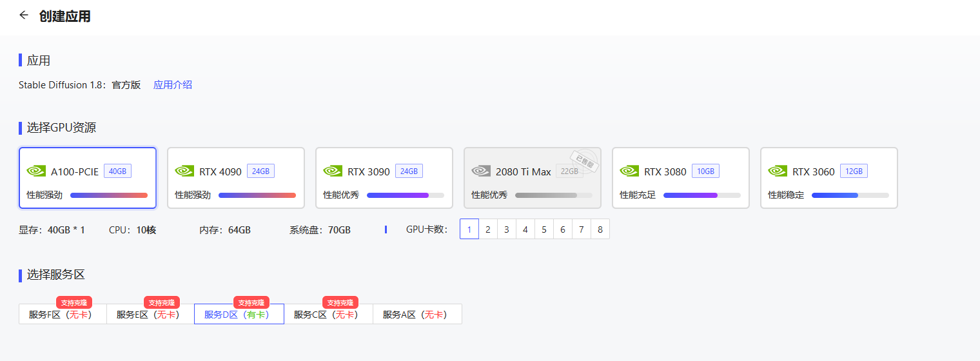
Task: Set GPU卡数 to 1
Action: point(469,229)
